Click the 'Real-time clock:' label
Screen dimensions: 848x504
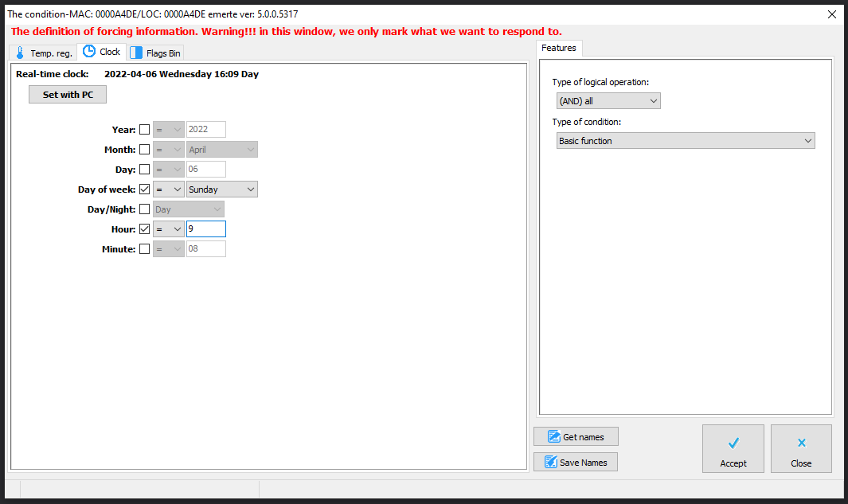pyautogui.click(x=52, y=74)
